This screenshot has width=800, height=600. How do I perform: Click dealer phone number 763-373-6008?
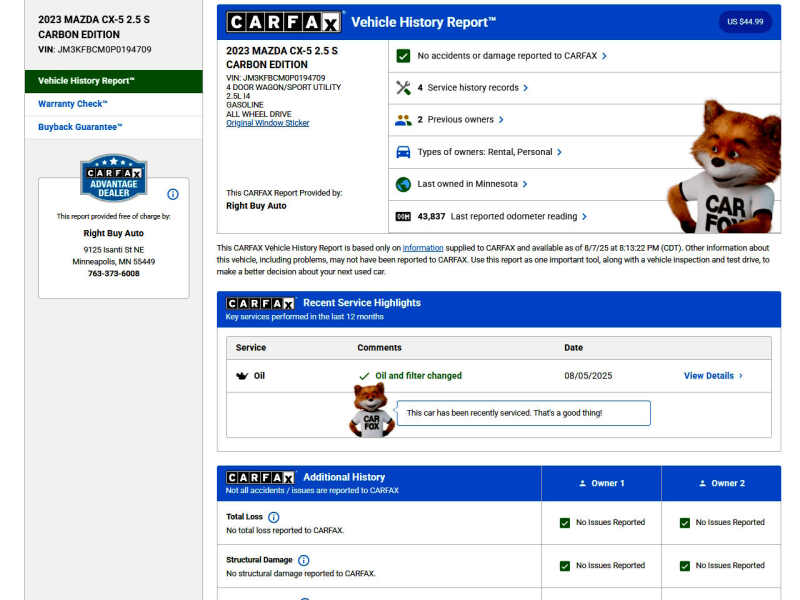tap(114, 273)
